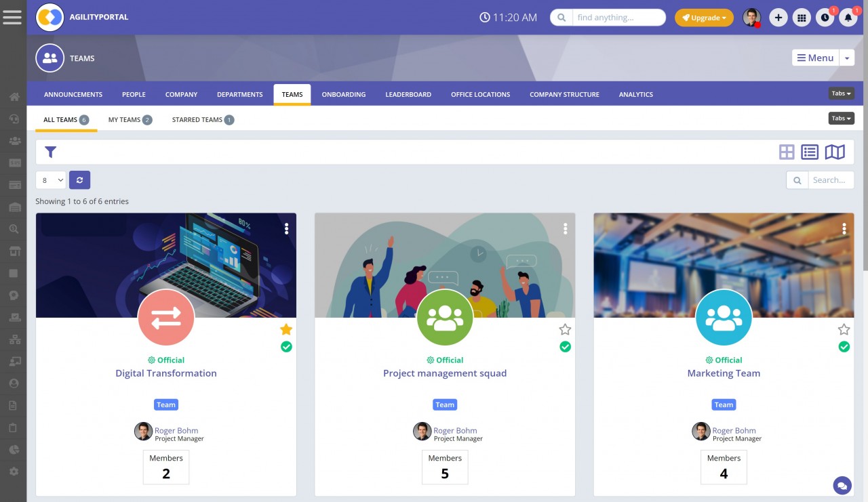The height and width of the screenshot is (502, 868).
Task: Switch to the MY TEAMS tab
Action: click(125, 119)
